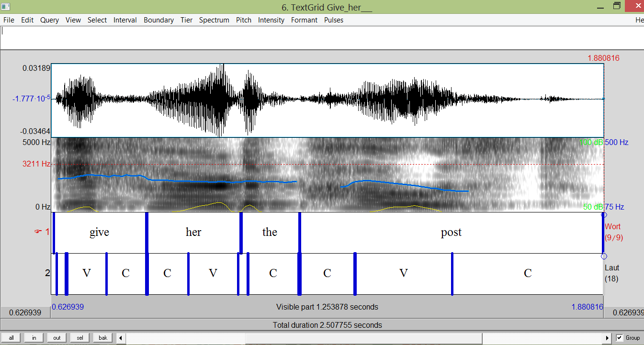Click the 'sel' zoom button

tap(80, 338)
